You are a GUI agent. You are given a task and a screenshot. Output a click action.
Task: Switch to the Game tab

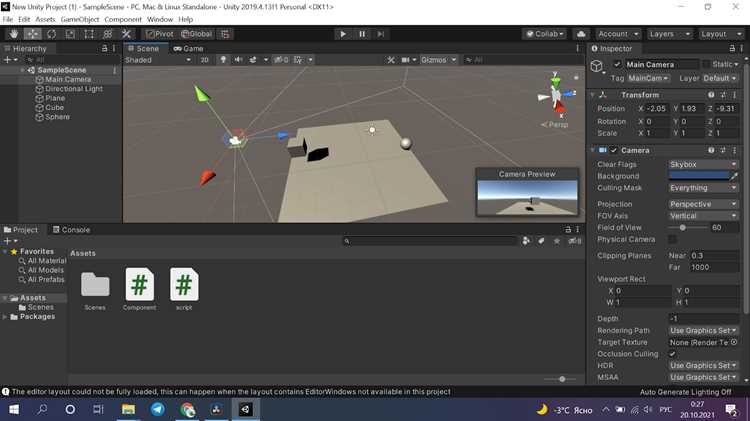pos(188,48)
